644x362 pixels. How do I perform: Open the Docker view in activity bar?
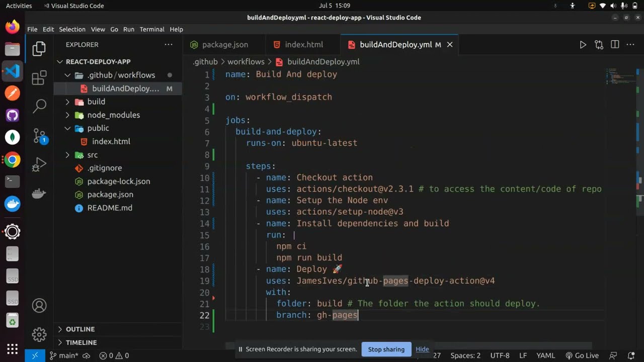tap(39, 193)
